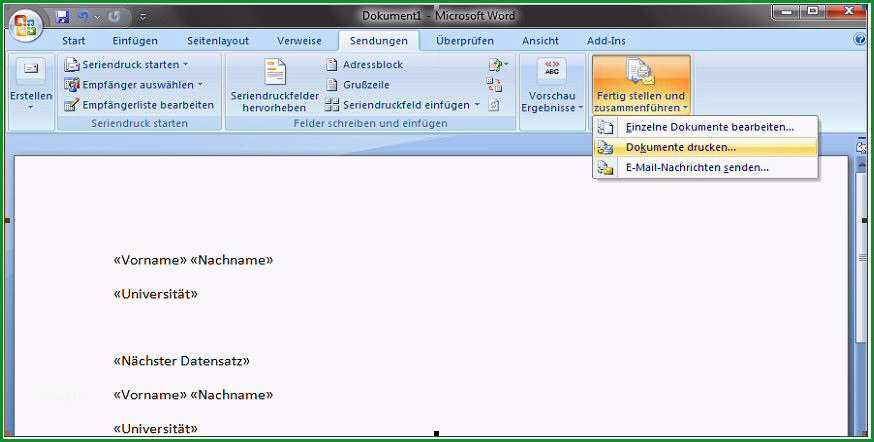Open the Office button menu
Viewport: 874px width, 442px height.
click(26, 26)
